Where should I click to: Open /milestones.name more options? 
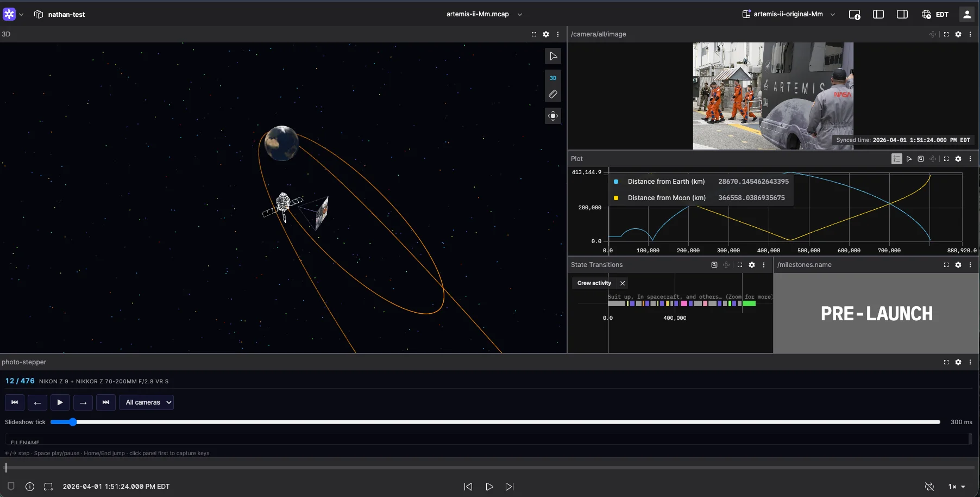click(x=970, y=265)
